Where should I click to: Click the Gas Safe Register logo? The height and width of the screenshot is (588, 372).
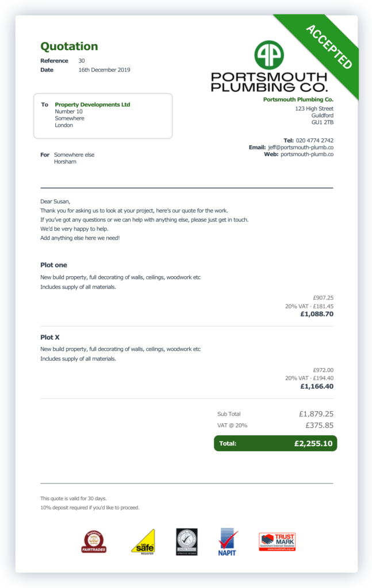(143, 542)
